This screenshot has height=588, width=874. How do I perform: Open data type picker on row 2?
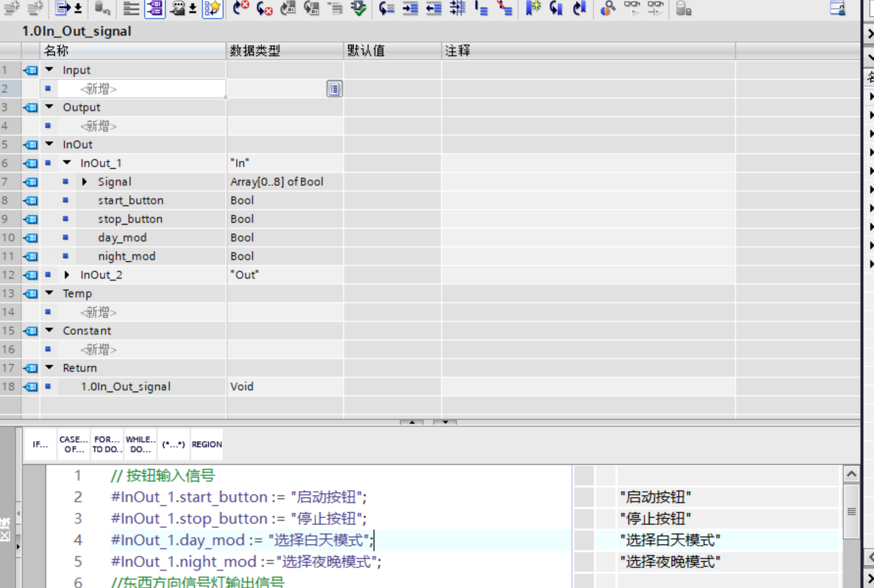[x=334, y=89]
